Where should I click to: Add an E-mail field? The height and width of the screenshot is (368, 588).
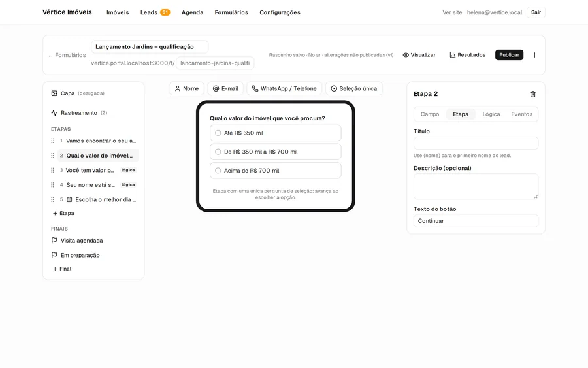[x=225, y=88]
